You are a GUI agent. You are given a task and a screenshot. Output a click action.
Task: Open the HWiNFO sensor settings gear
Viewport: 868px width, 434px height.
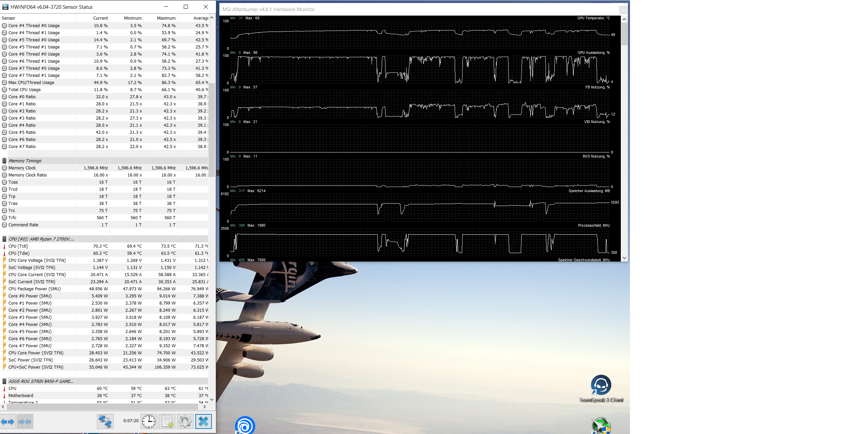click(185, 421)
